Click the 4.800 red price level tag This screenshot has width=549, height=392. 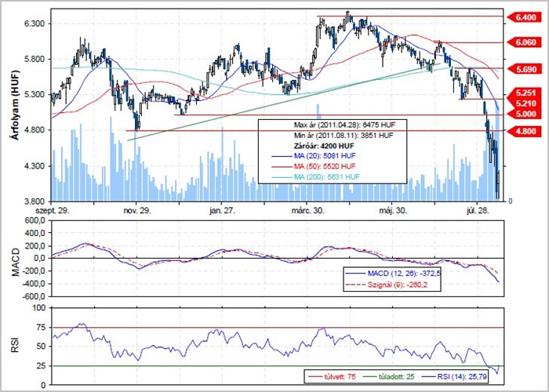click(x=524, y=131)
